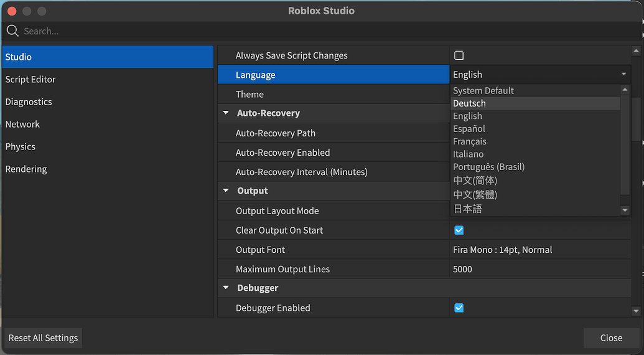Screen dimensions: 644x355
Task: Choose English in the language list
Action: click(x=535, y=116)
